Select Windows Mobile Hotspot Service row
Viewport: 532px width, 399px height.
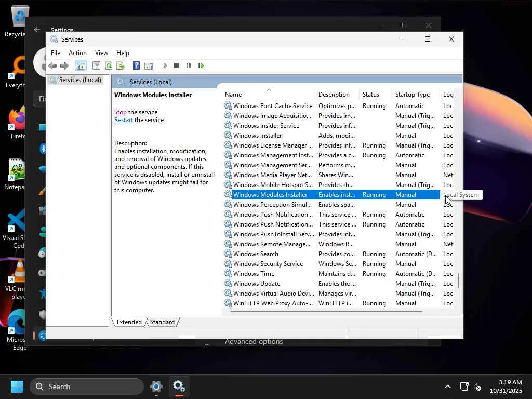tap(338, 184)
